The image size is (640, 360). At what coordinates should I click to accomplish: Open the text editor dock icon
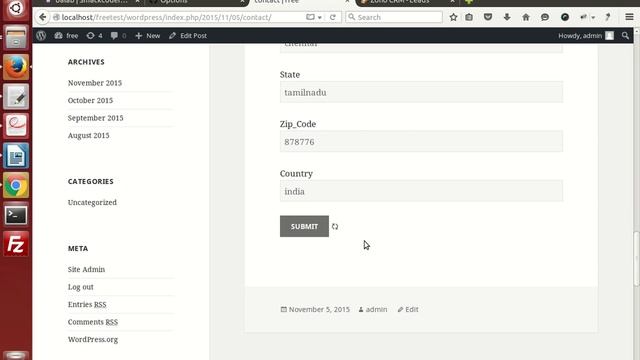tap(16, 97)
